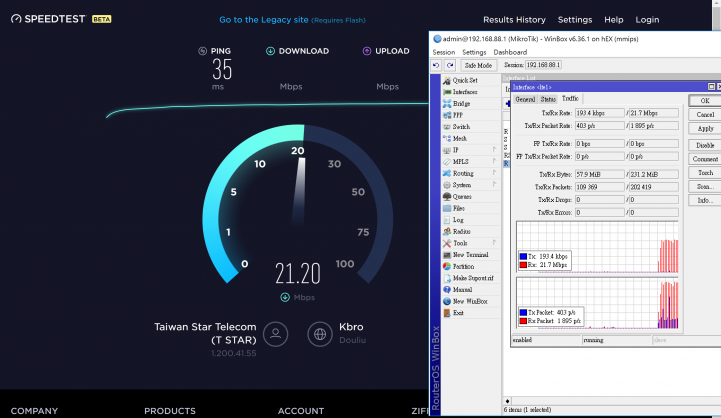Open the Settings menu in WinBox

click(x=474, y=52)
